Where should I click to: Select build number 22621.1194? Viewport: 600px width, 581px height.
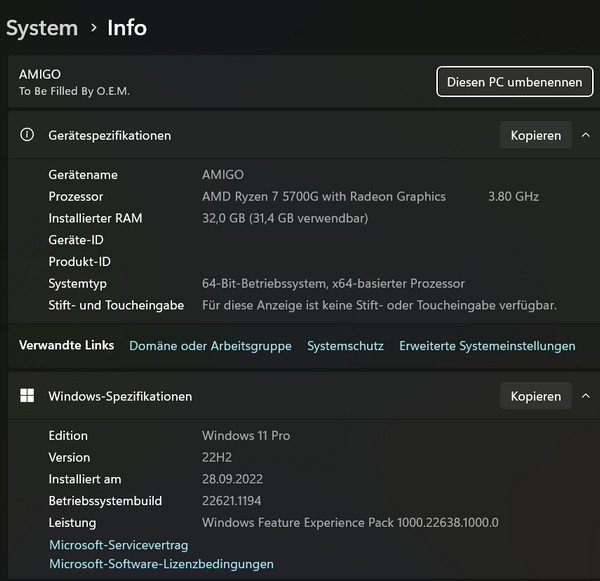[232, 501]
